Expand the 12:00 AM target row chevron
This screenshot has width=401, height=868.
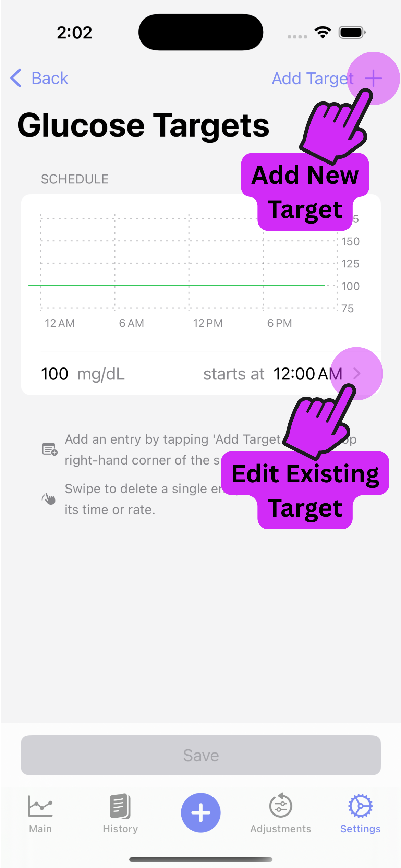[x=357, y=373]
